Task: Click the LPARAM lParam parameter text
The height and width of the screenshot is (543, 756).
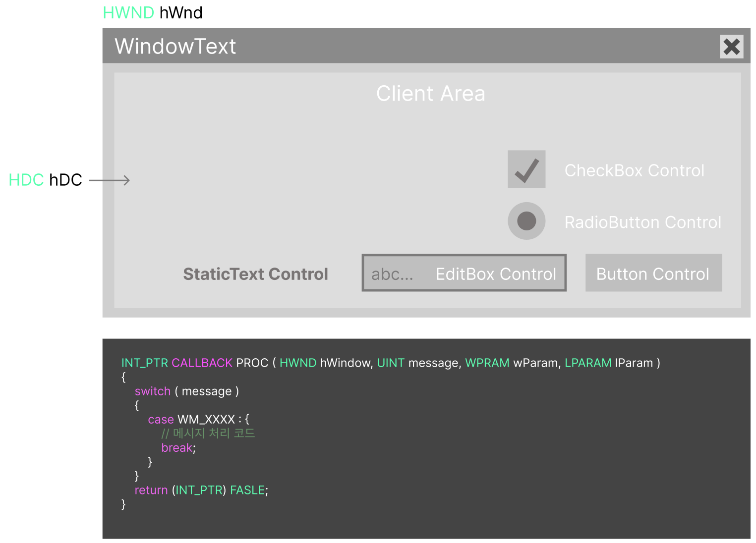Action: click(609, 363)
